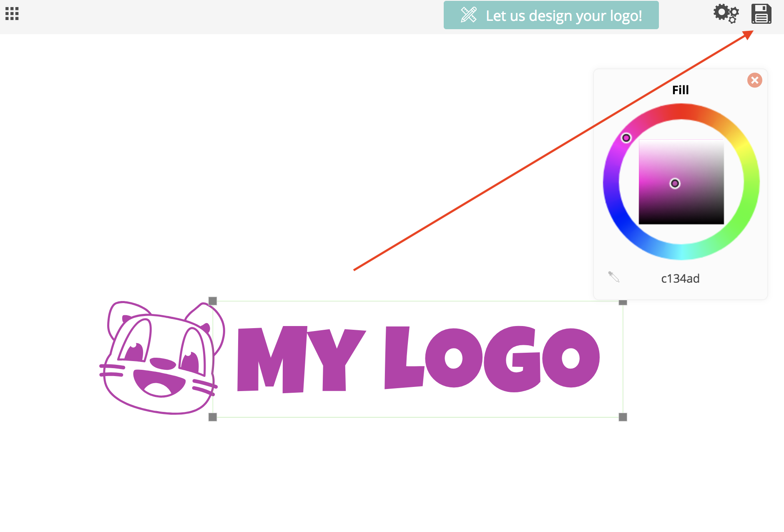Select the cat mascot logo graphic
This screenshot has width=784, height=532.
[x=162, y=358]
